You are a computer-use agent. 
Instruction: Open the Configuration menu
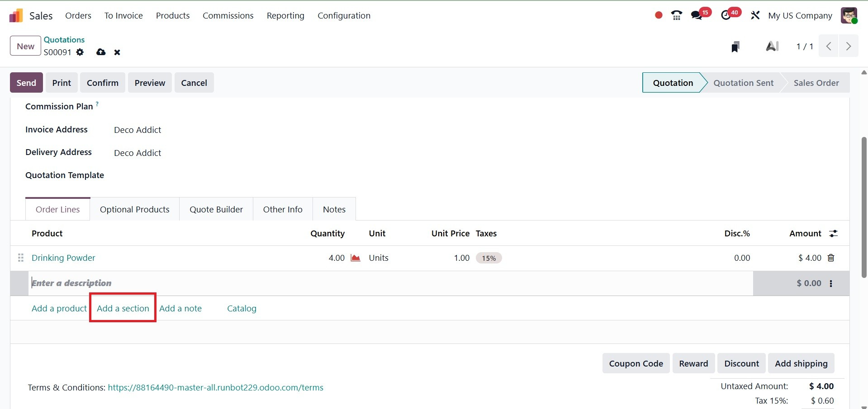point(344,15)
